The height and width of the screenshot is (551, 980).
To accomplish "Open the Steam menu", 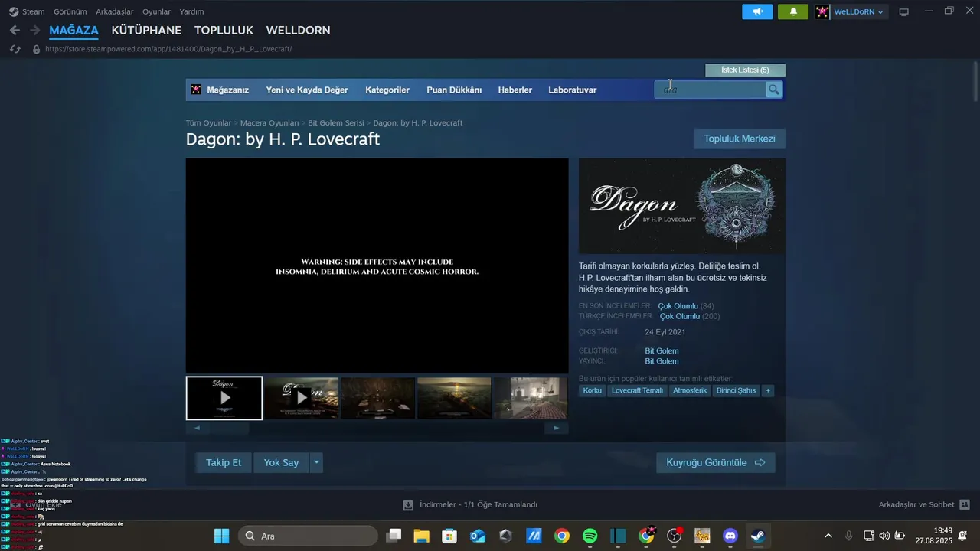I will [34, 11].
